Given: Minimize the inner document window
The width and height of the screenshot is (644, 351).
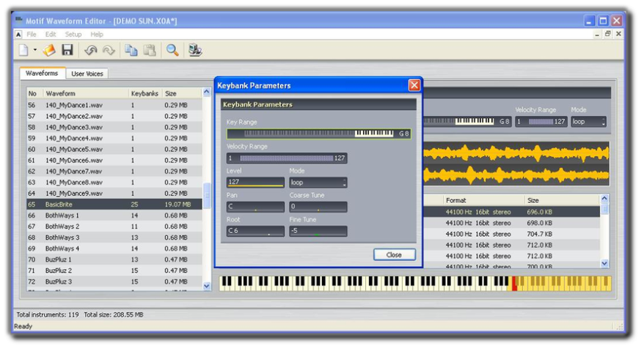Looking at the screenshot, I should 597,34.
